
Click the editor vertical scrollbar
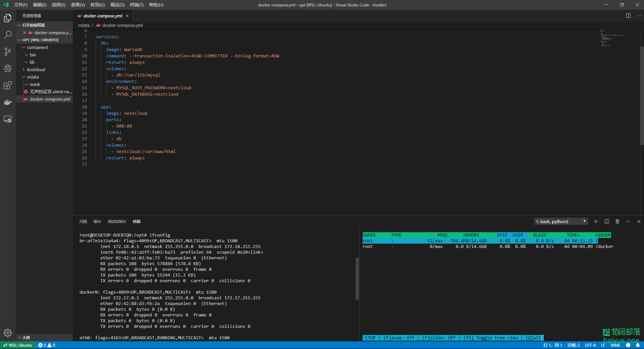point(642,96)
